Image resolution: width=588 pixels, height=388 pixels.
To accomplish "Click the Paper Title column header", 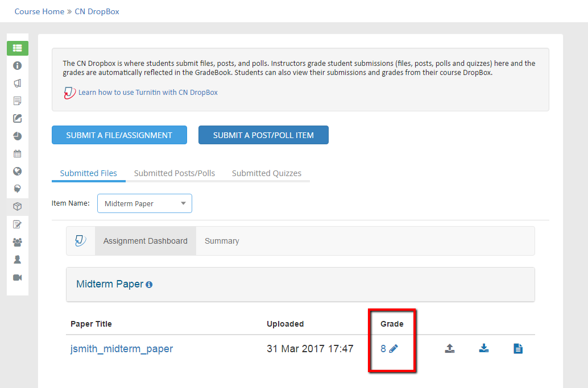I will click(x=91, y=324).
